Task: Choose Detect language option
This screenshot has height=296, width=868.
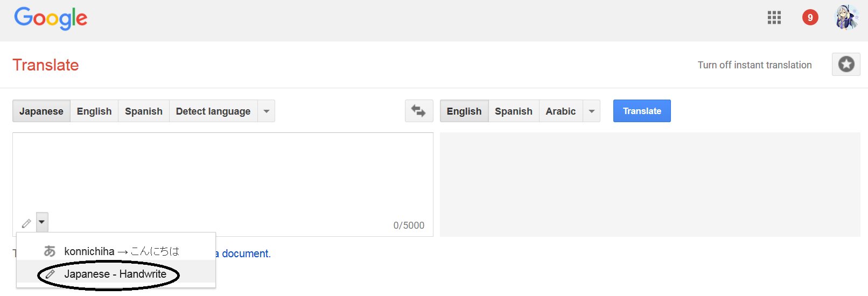Action: pyautogui.click(x=213, y=111)
